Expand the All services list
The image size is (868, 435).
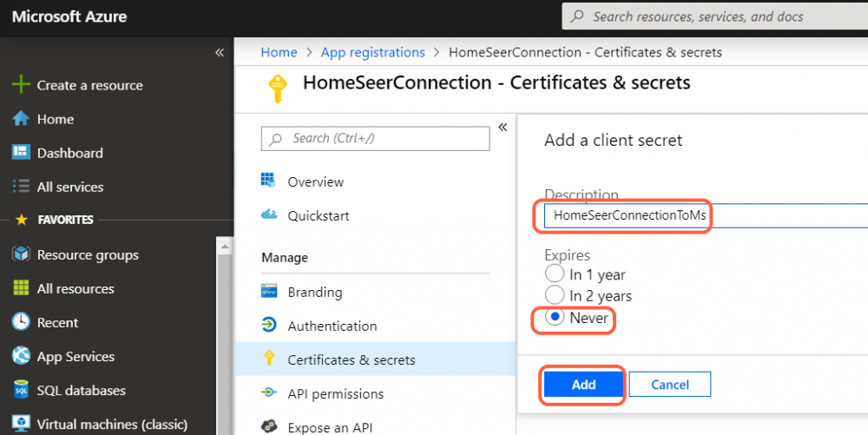pyautogui.click(x=69, y=187)
